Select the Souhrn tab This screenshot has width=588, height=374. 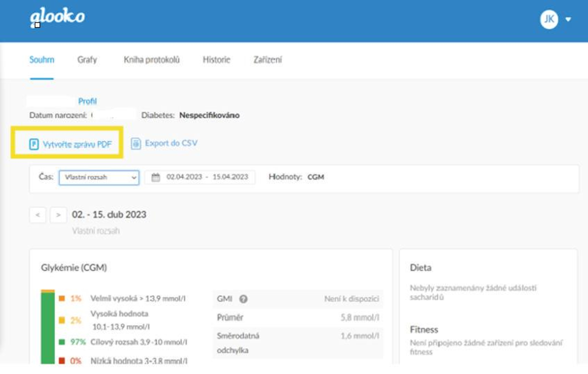coord(42,59)
